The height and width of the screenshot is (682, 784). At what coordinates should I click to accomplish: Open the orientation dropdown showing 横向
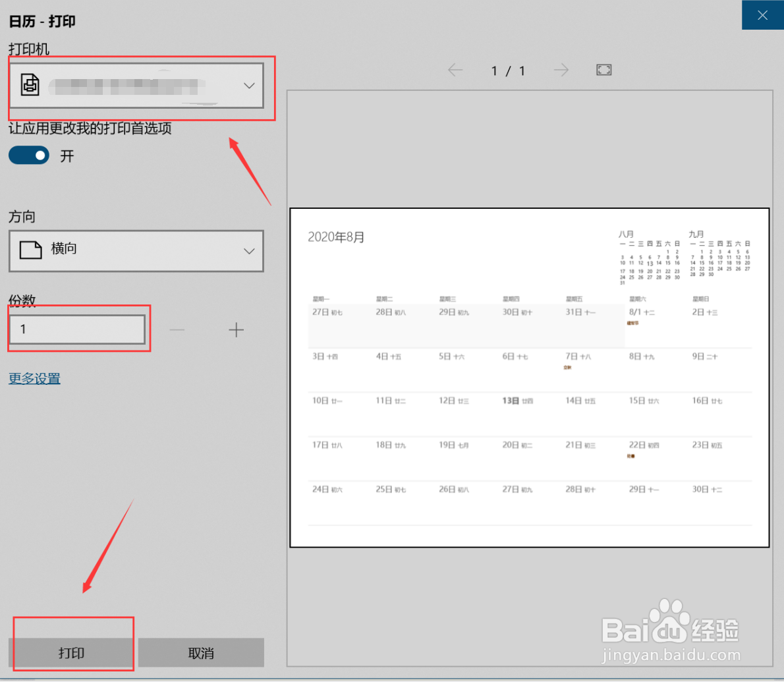136,250
